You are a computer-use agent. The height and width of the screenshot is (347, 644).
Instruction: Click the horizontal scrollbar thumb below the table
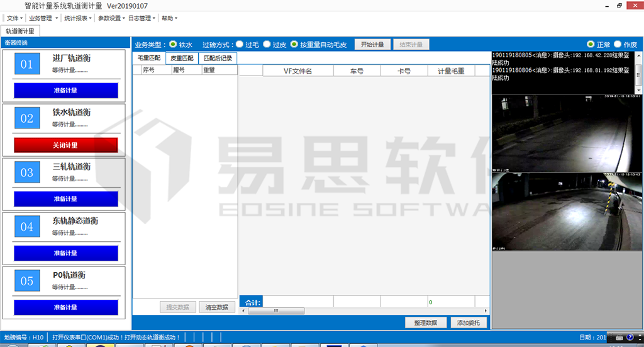pos(276,310)
